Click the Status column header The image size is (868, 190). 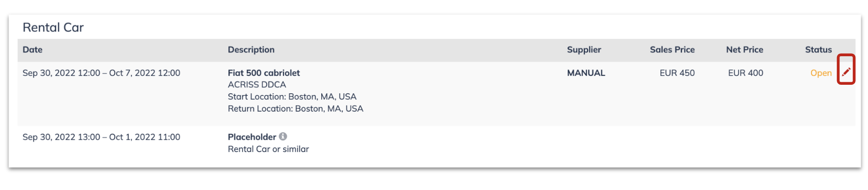[818, 49]
